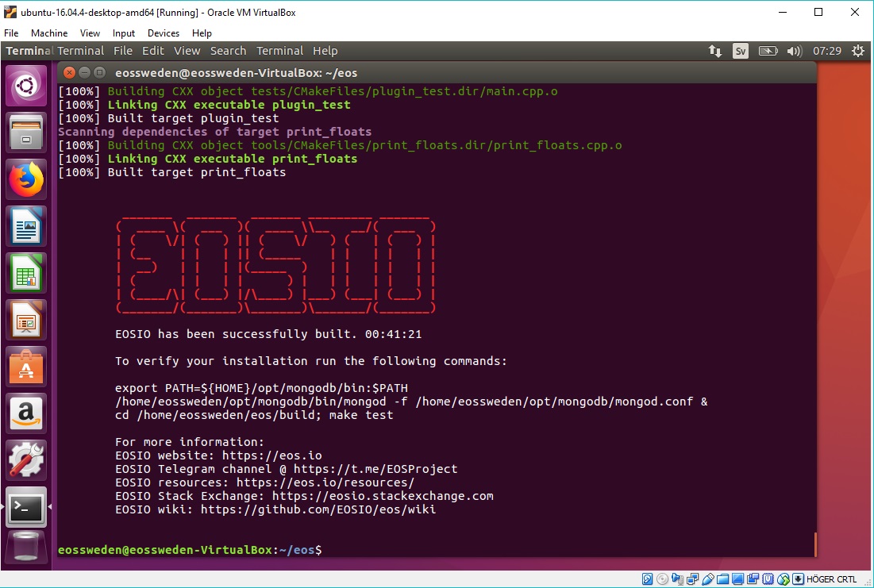Launch the Files manager from the dock
Screen dimensions: 874x588
pyautogui.click(x=26, y=133)
